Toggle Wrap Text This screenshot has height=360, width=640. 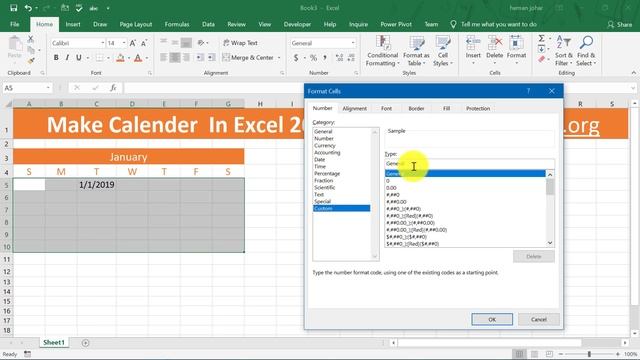point(240,43)
